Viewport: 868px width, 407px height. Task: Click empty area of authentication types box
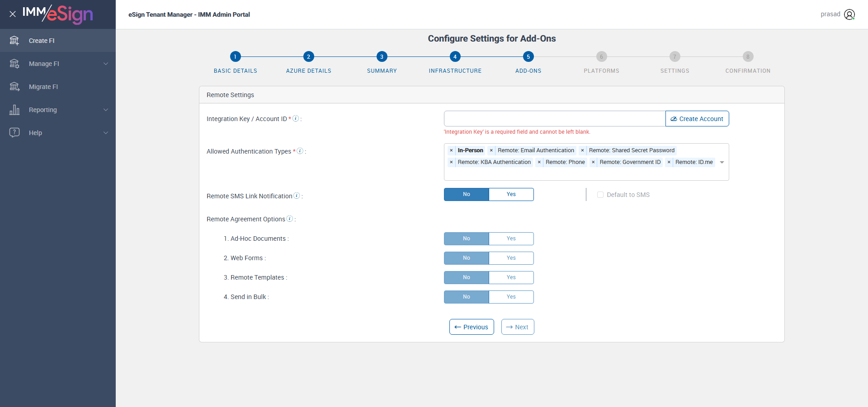[586, 174]
